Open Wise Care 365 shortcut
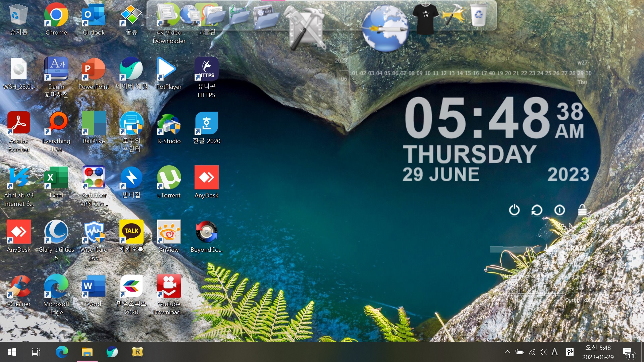 click(94, 241)
